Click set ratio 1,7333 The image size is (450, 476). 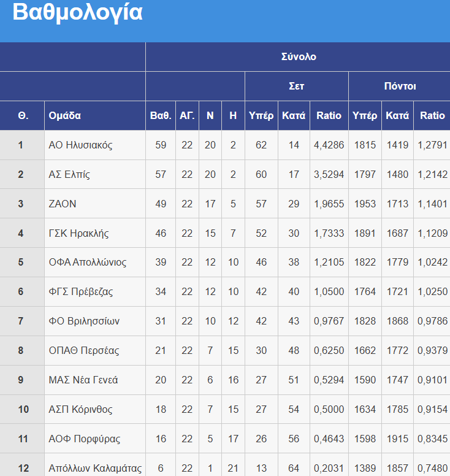tap(329, 233)
